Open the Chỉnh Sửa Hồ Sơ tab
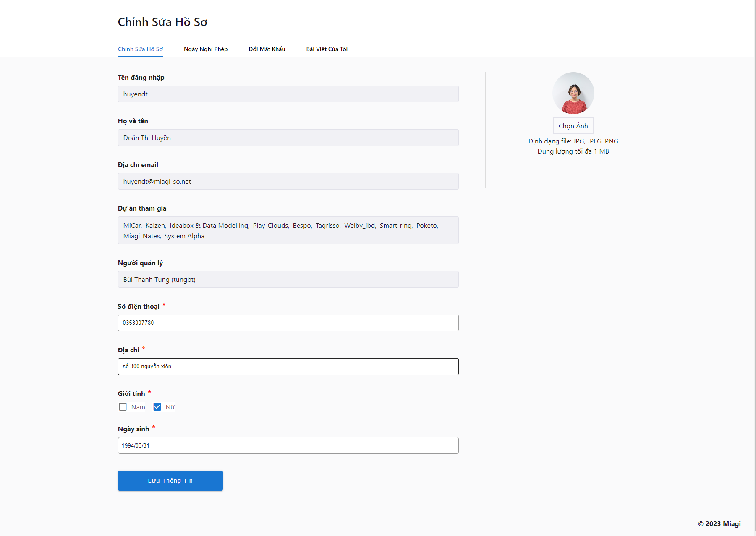The width and height of the screenshot is (756, 536). point(140,49)
